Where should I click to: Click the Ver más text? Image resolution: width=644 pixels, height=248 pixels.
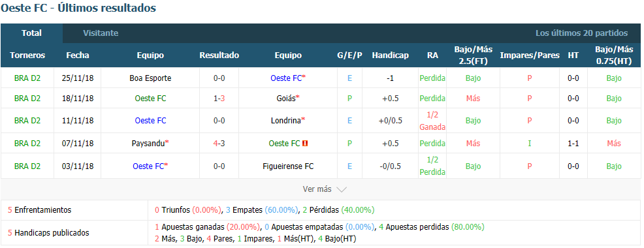pos(317,189)
